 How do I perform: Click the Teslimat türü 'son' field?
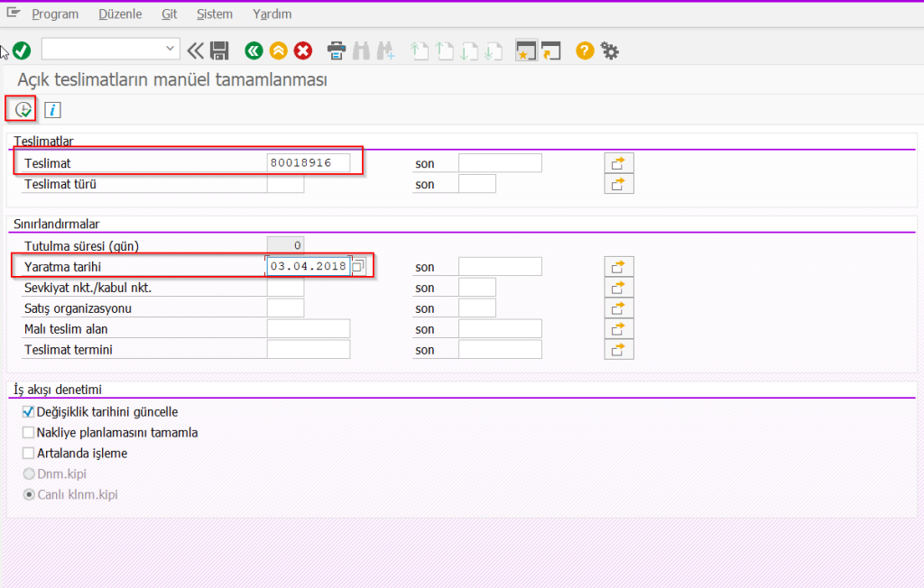[476, 184]
